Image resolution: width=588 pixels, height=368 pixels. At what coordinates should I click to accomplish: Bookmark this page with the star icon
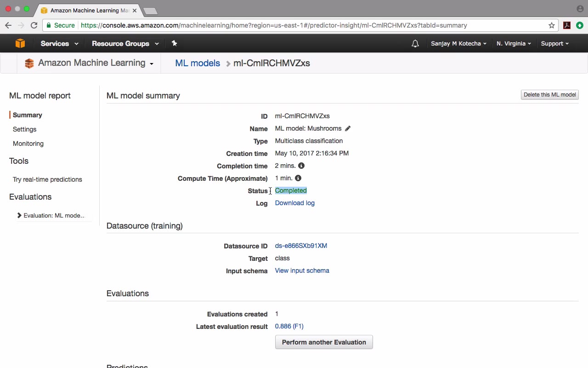pyautogui.click(x=552, y=25)
